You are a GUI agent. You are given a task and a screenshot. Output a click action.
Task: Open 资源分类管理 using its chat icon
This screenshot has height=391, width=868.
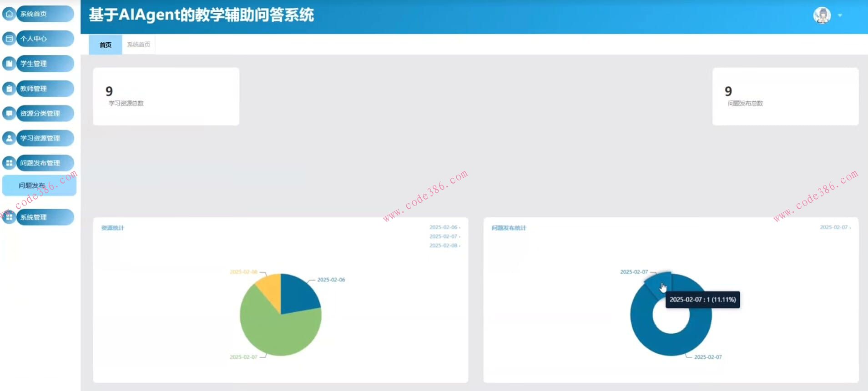(9, 113)
